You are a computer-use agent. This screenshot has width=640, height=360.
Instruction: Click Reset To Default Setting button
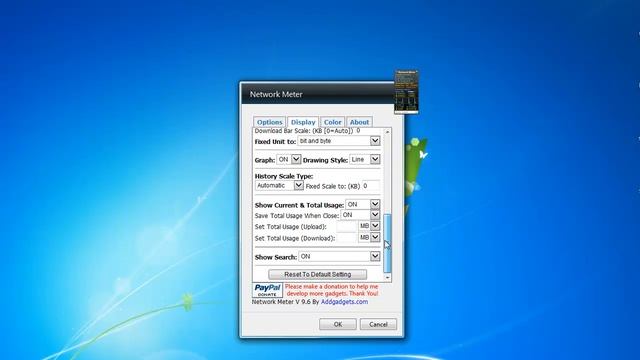[318, 274]
